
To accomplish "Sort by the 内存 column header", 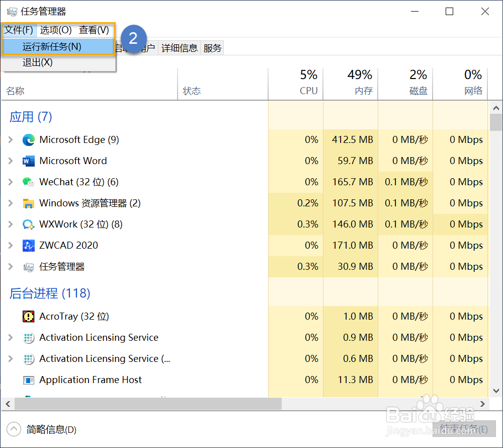I will click(351, 84).
